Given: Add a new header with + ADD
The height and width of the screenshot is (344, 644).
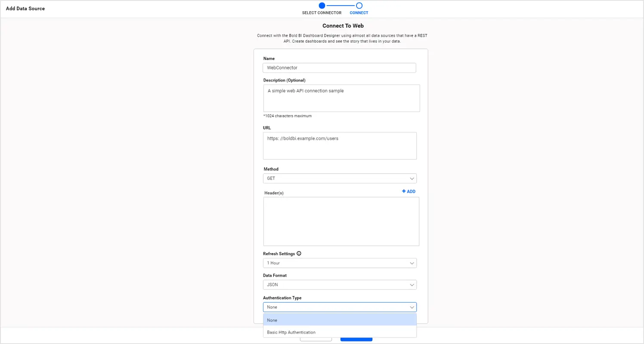Looking at the screenshot, I should pyautogui.click(x=409, y=191).
